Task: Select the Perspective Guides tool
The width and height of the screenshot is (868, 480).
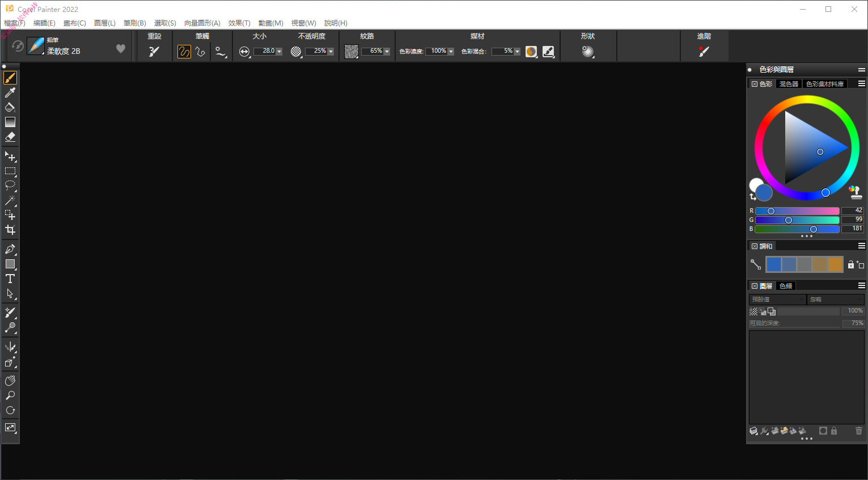Action: 10,362
